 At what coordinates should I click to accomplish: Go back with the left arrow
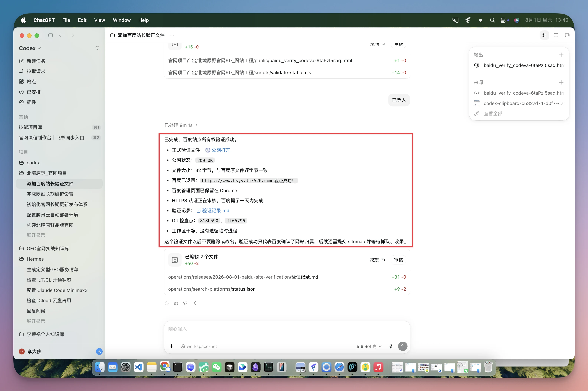(61, 35)
